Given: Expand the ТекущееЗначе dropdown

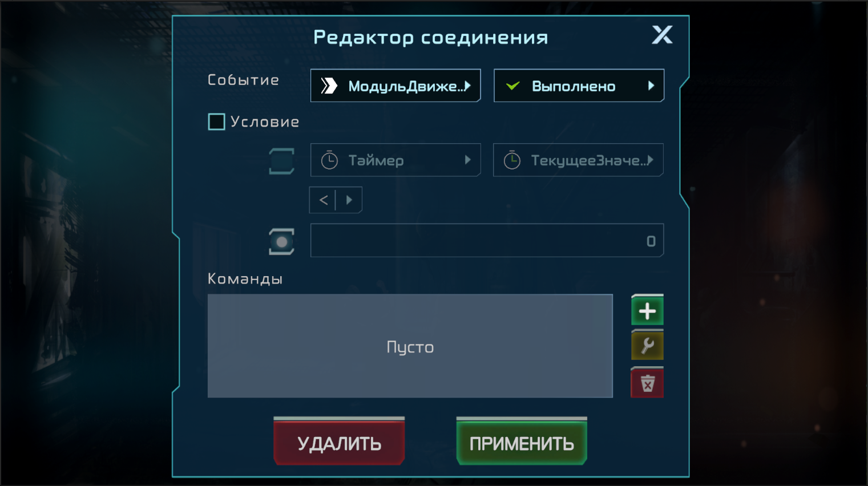Looking at the screenshot, I should coord(578,160).
